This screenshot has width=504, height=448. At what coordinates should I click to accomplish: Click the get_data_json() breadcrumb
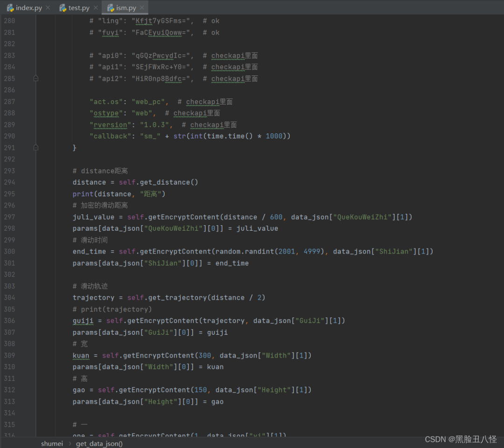(x=99, y=443)
